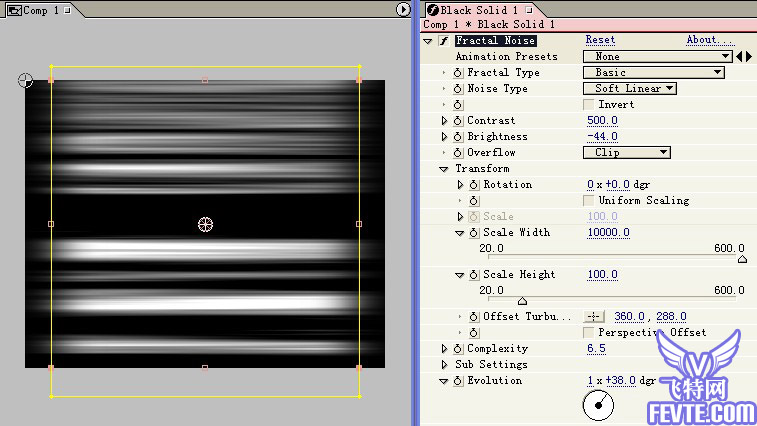Click Contrast value 500.0

[x=602, y=120]
